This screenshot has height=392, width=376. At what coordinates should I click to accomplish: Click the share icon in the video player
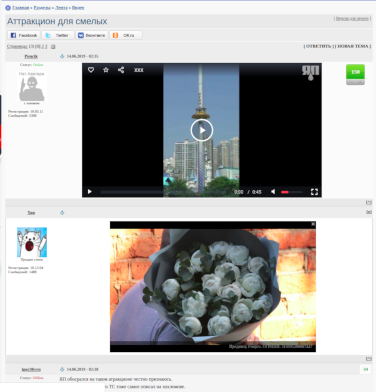click(x=121, y=70)
